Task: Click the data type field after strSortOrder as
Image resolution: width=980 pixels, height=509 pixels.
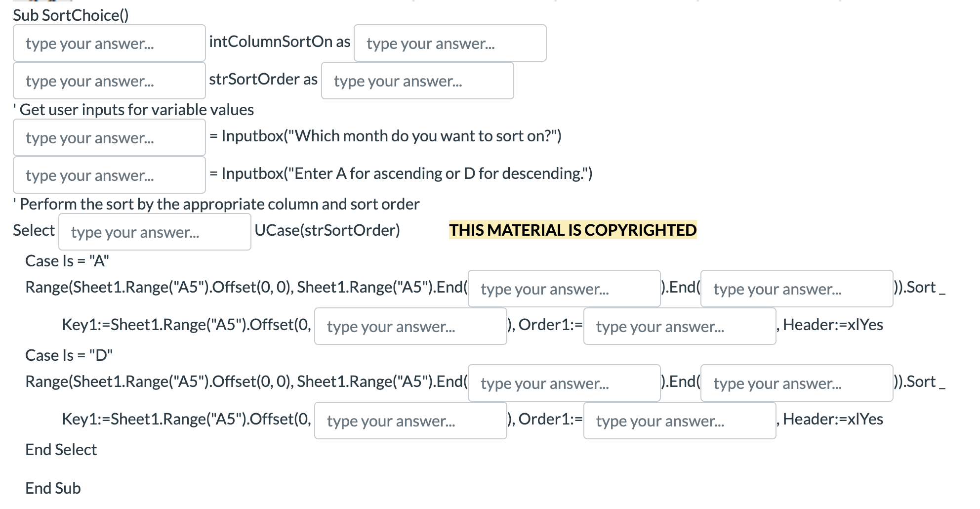Action: pyautogui.click(x=417, y=81)
